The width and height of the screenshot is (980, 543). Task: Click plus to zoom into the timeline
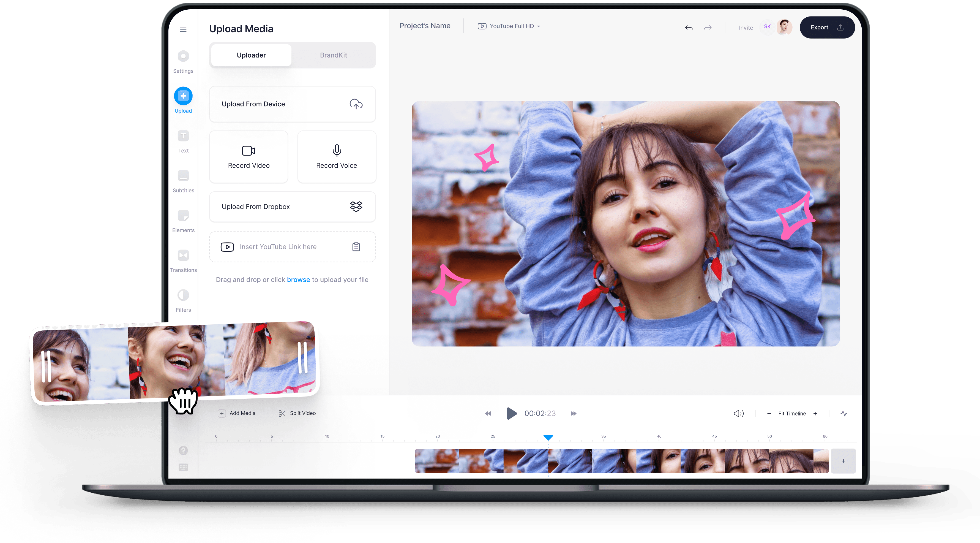[815, 413]
